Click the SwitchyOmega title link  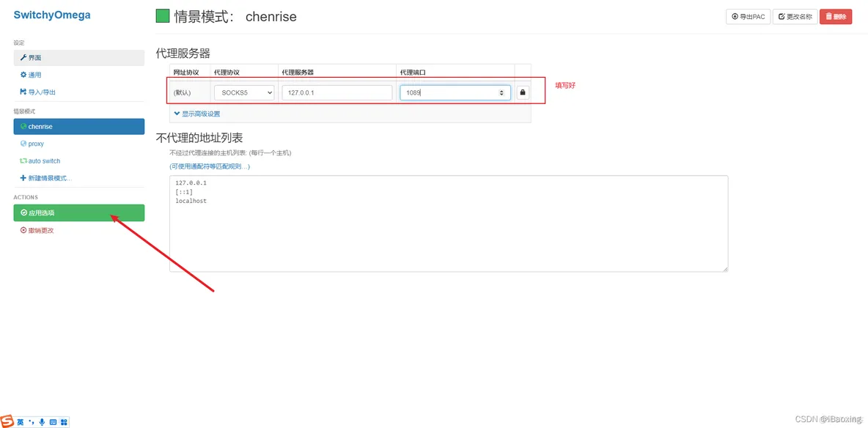click(x=52, y=15)
